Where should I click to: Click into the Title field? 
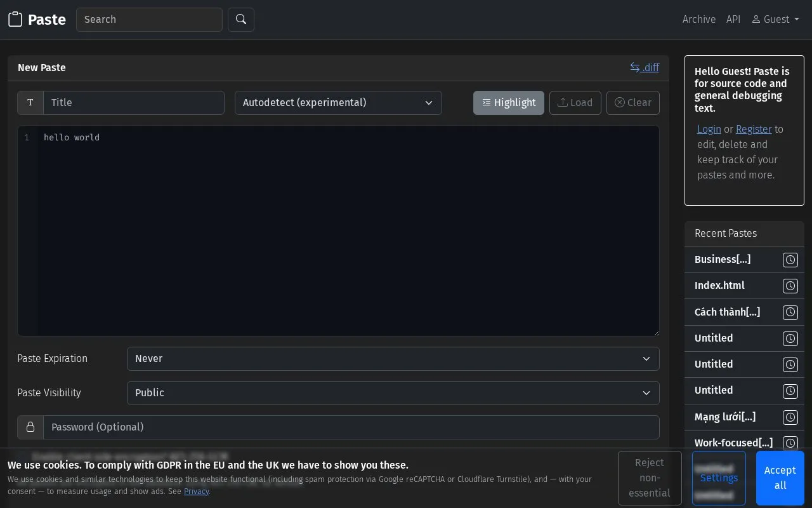pos(134,103)
